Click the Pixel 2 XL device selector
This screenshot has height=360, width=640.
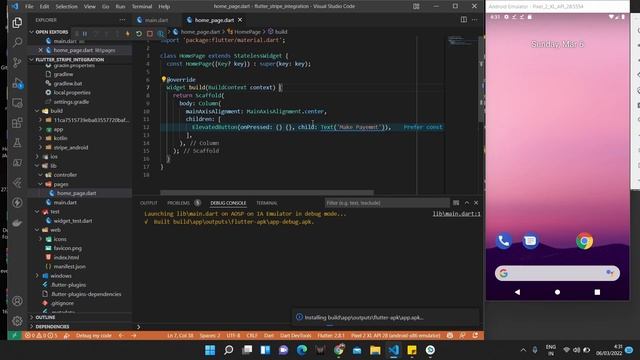click(x=396, y=336)
